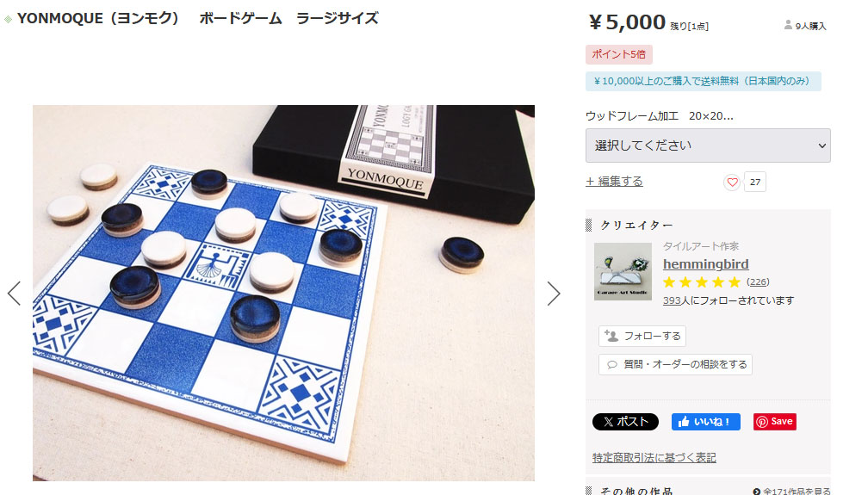Open the (226) reviews count link

[x=758, y=282]
